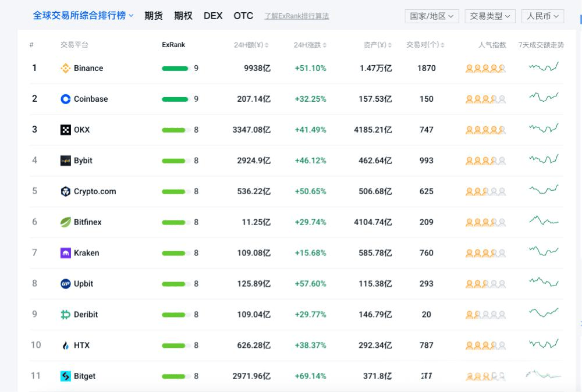Sort by 交易对 column arrows
The width and height of the screenshot is (582, 392).
click(x=442, y=45)
